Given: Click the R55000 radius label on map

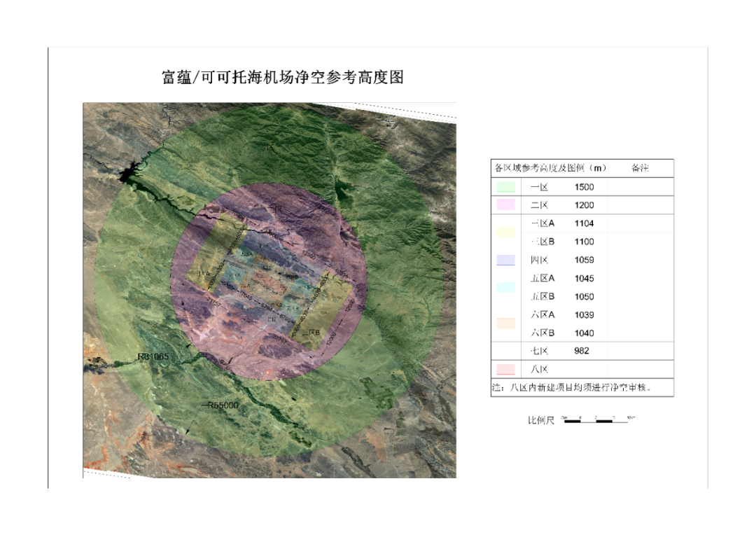Looking at the screenshot, I should [221, 405].
